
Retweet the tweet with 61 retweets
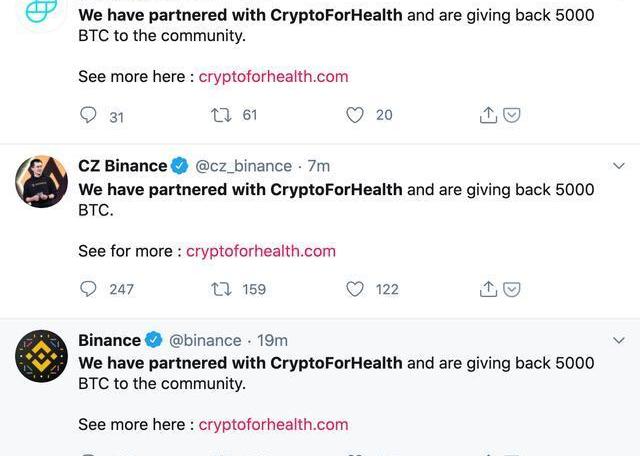coord(221,115)
